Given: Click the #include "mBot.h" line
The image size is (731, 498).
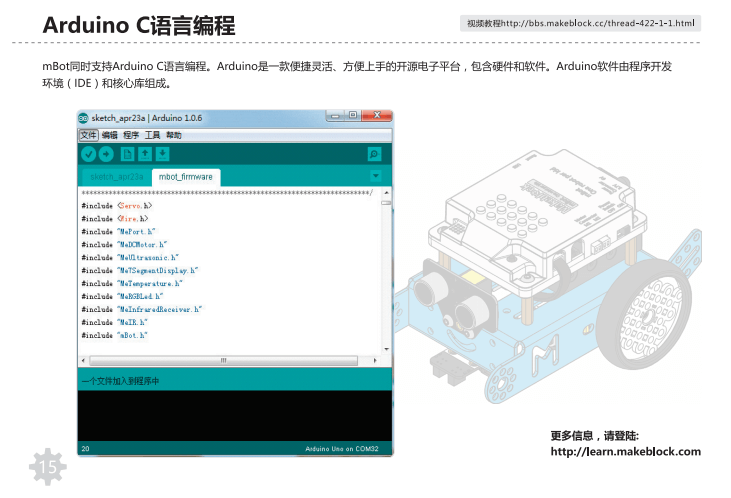Looking at the screenshot, I should coord(115,336).
